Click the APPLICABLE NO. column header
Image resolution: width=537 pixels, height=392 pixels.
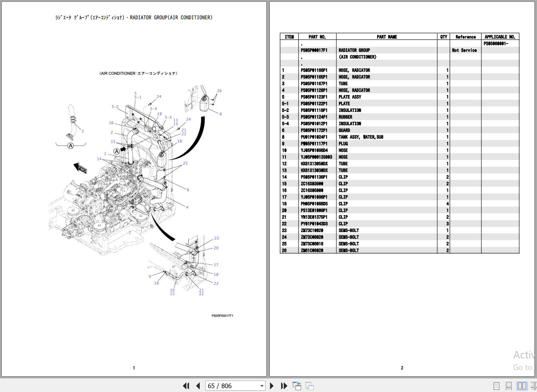click(500, 37)
